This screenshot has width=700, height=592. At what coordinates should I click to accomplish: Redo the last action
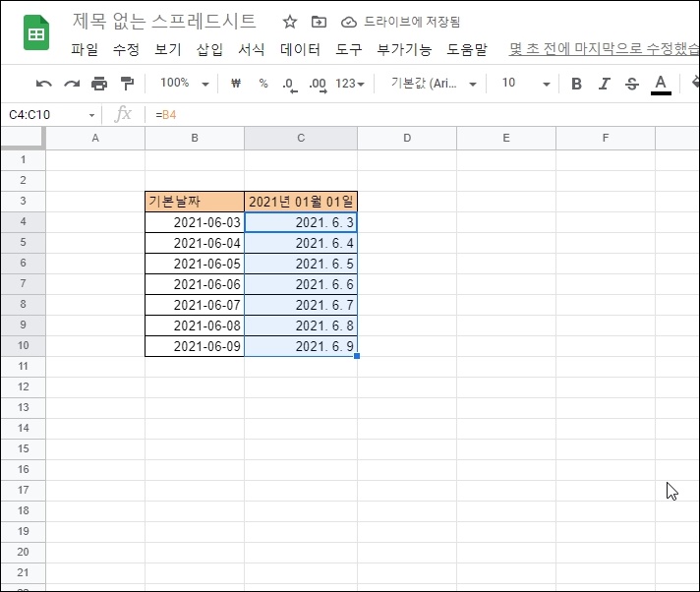pyautogui.click(x=72, y=84)
